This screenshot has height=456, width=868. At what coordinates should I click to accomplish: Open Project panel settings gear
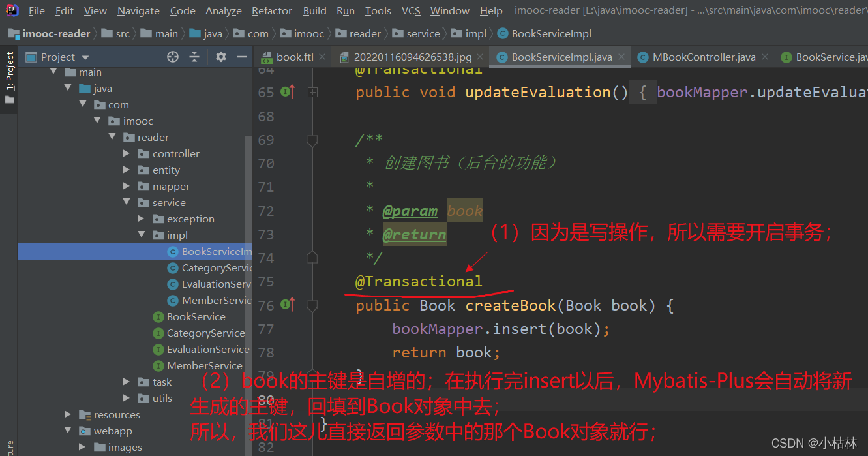click(x=221, y=57)
